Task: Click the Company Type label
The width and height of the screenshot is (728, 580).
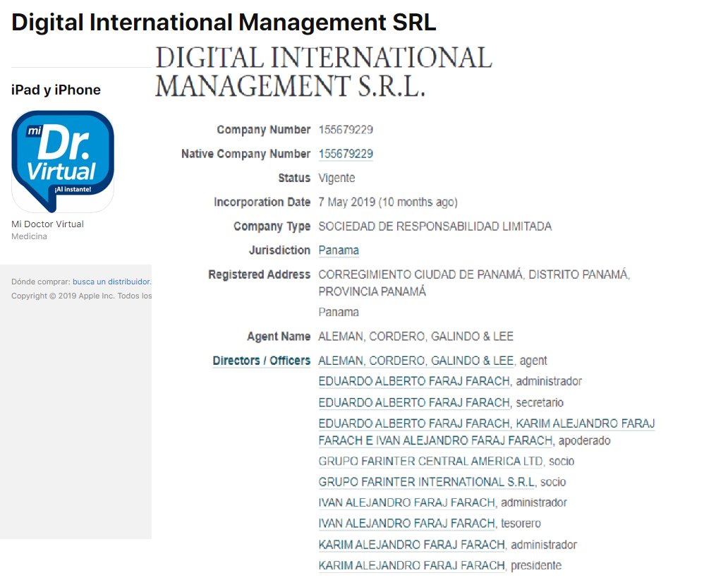Action: pyautogui.click(x=272, y=226)
